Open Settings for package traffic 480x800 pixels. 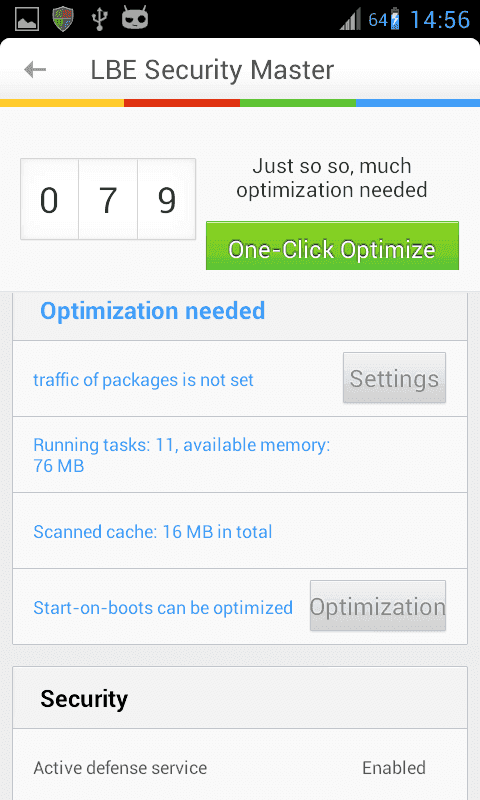(x=394, y=378)
